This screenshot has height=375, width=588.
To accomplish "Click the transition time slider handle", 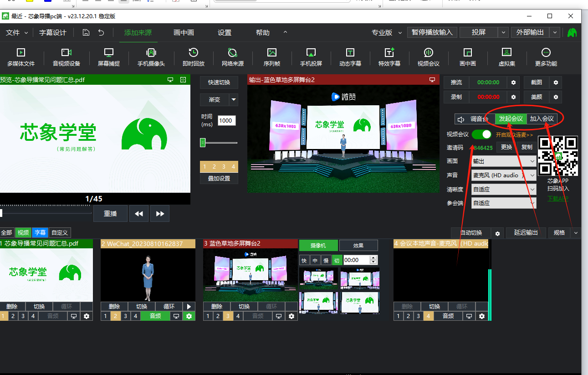I will 203,143.
